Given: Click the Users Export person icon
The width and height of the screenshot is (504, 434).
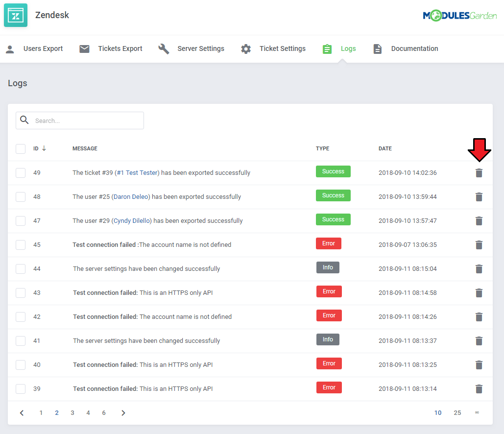Looking at the screenshot, I should tap(10, 49).
